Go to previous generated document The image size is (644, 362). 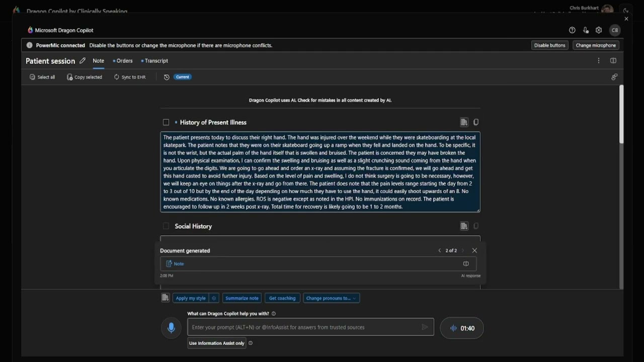[x=439, y=250]
